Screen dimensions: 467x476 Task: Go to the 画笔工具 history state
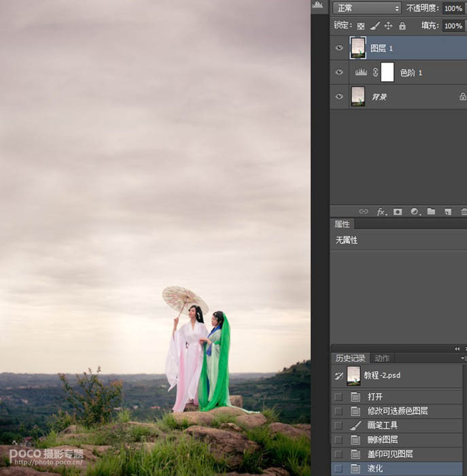[x=397, y=426]
